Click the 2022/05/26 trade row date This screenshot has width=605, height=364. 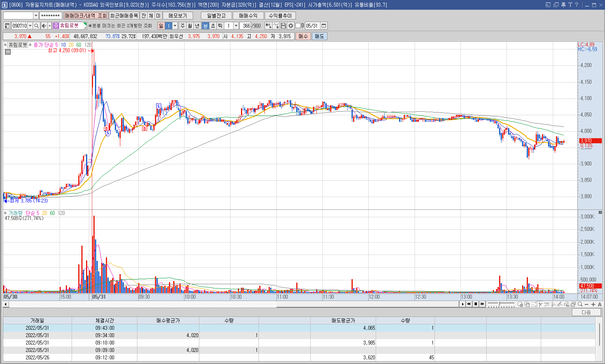coord(37,357)
